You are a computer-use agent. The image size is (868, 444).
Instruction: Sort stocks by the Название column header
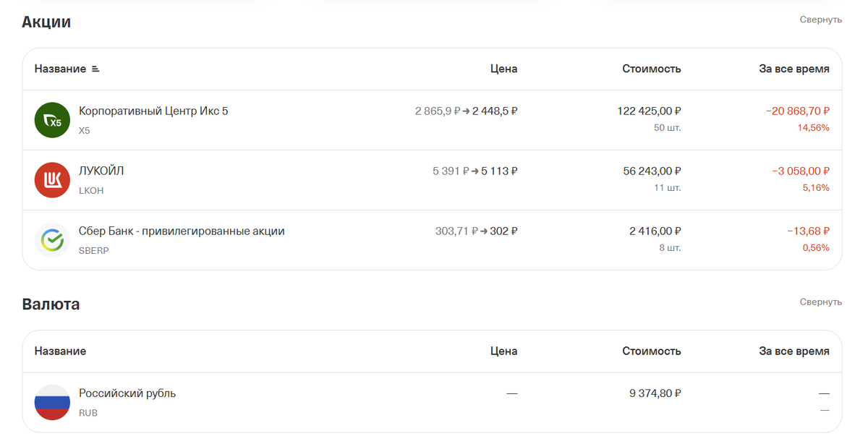(x=60, y=69)
